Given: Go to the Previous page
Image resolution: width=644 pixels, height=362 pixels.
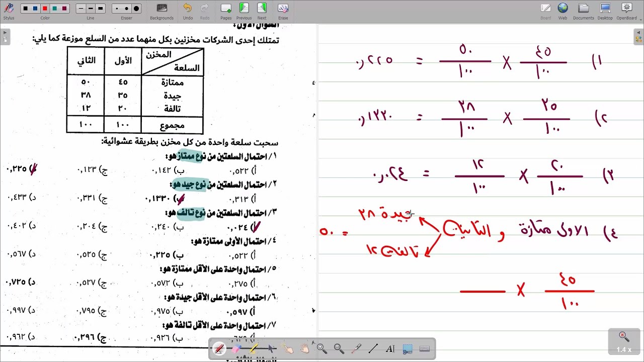Looking at the screenshot, I should 244,11.
